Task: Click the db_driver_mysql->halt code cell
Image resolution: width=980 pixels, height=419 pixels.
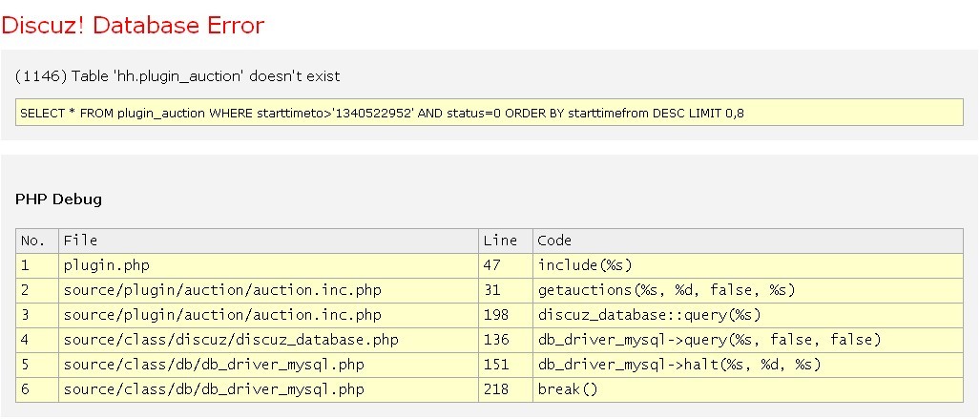Action: click(x=678, y=365)
